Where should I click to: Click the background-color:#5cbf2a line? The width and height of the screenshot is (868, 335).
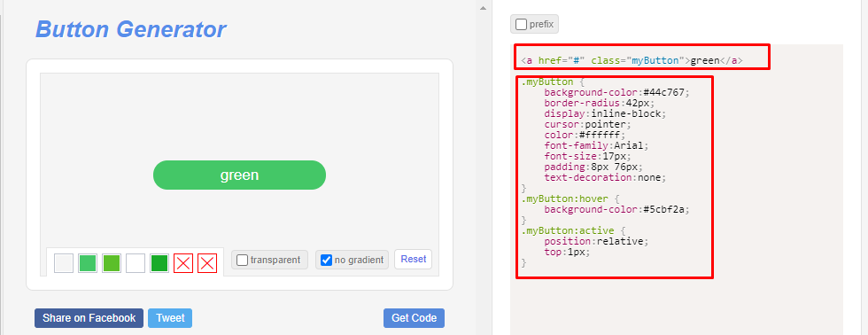617,209
